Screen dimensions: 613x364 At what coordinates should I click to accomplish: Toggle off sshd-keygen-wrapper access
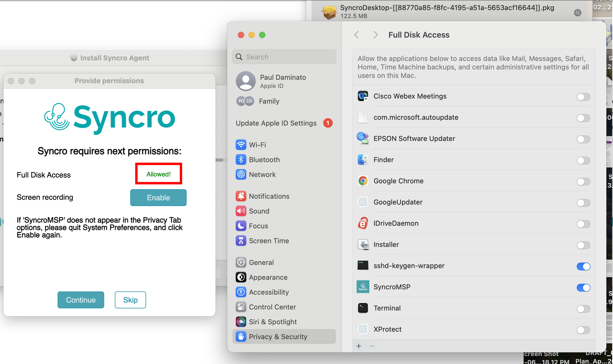[x=583, y=266]
